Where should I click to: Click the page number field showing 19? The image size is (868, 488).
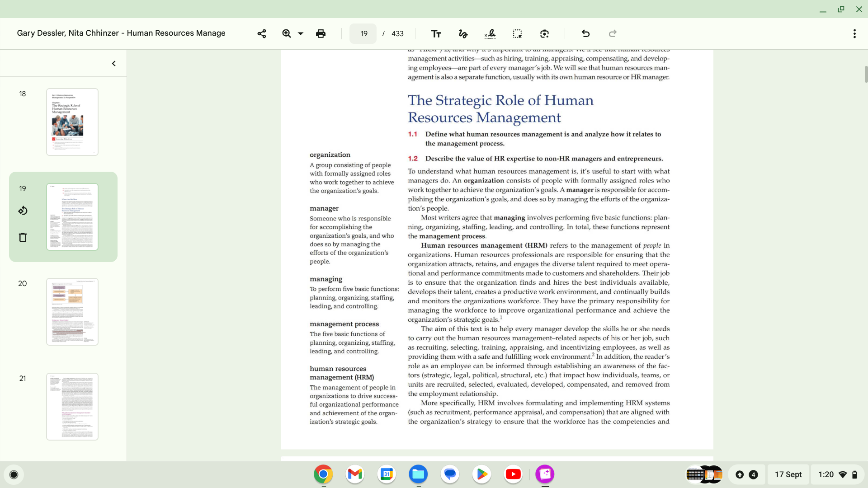click(363, 33)
